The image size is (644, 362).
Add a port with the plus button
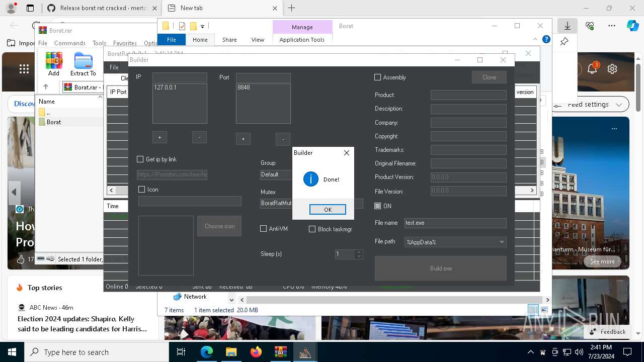tap(243, 139)
